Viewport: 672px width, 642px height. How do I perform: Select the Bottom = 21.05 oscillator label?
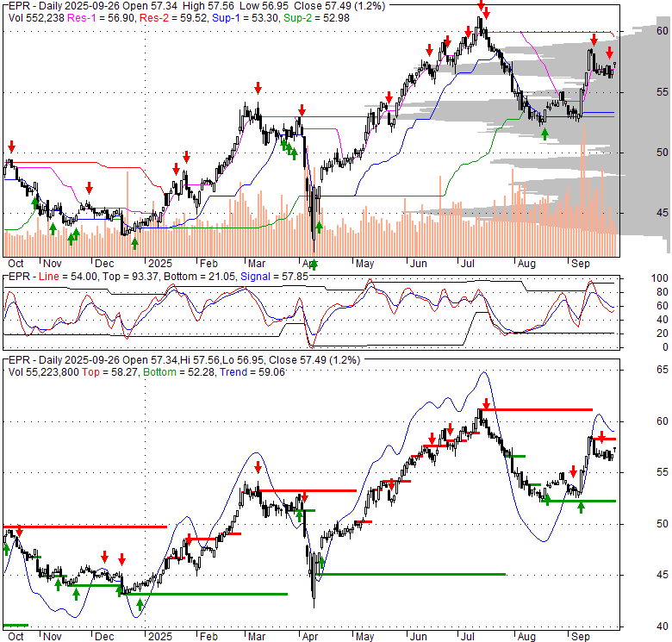pos(199,277)
